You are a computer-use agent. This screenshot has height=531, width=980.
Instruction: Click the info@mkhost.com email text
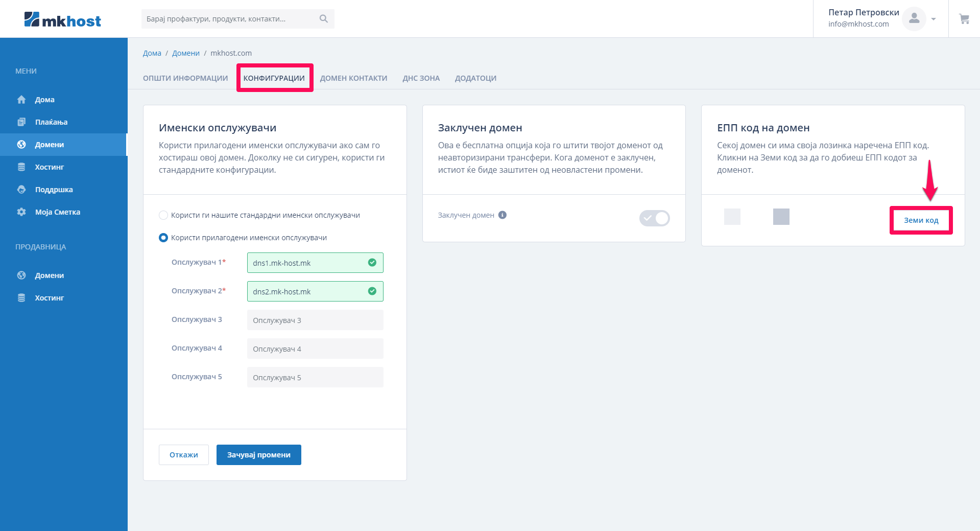pyautogui.click(x=858, y=24)
